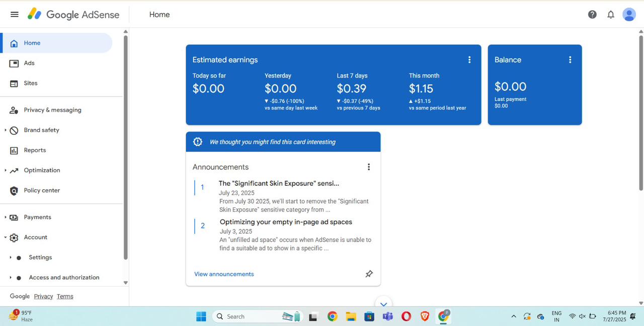Open the notification bell in system tray
Viewport: 644px width, 326px height.
(x=633, y=316)
